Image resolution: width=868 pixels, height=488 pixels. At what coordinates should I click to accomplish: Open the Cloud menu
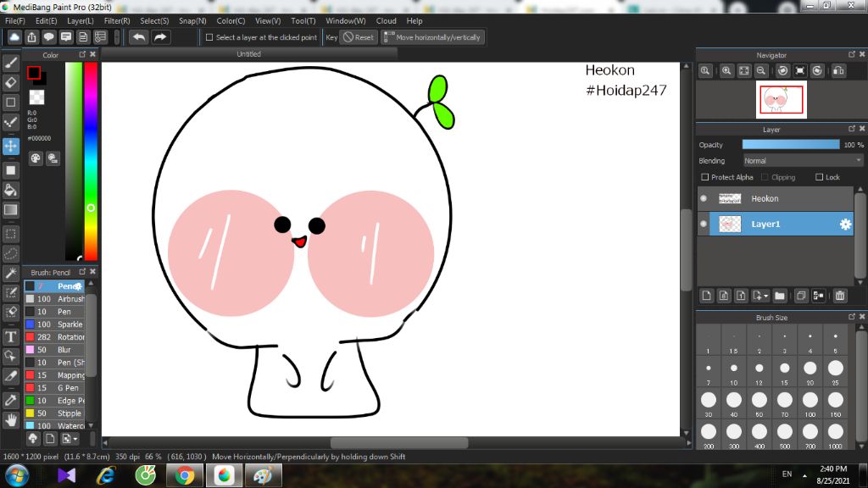[387, 20]
